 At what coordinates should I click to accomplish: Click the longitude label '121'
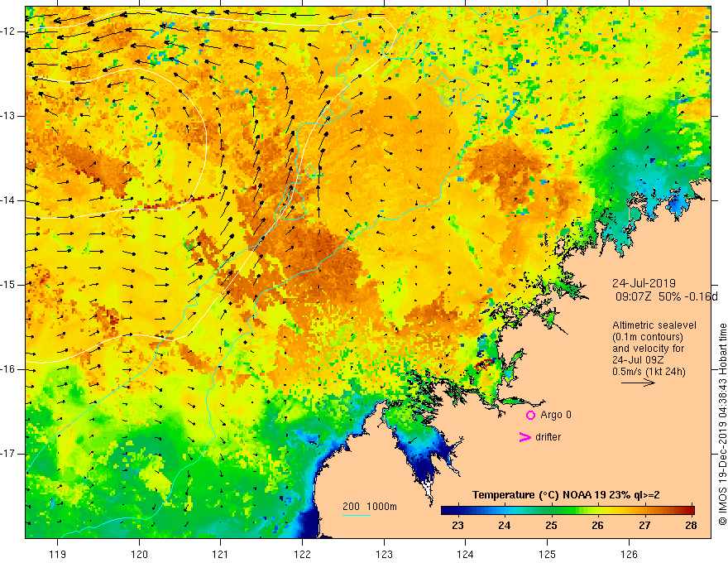(x=221, y=554)
